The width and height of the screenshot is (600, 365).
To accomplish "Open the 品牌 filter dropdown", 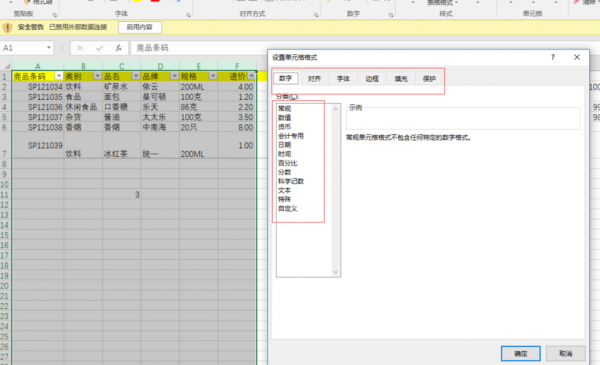I will 174,76.
